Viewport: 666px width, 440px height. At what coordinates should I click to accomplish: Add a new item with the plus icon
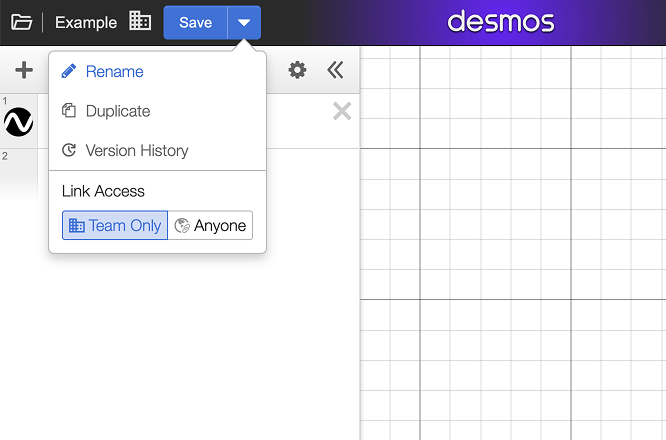[x=24, y=70]
